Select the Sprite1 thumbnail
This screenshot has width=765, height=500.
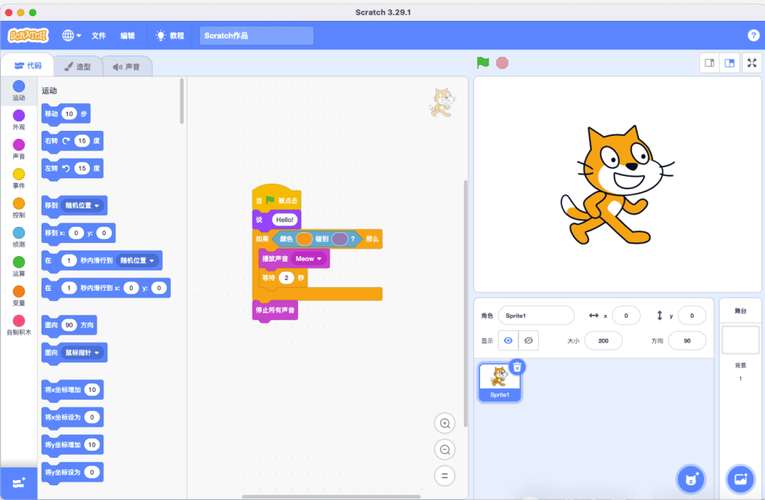point(500,382)
